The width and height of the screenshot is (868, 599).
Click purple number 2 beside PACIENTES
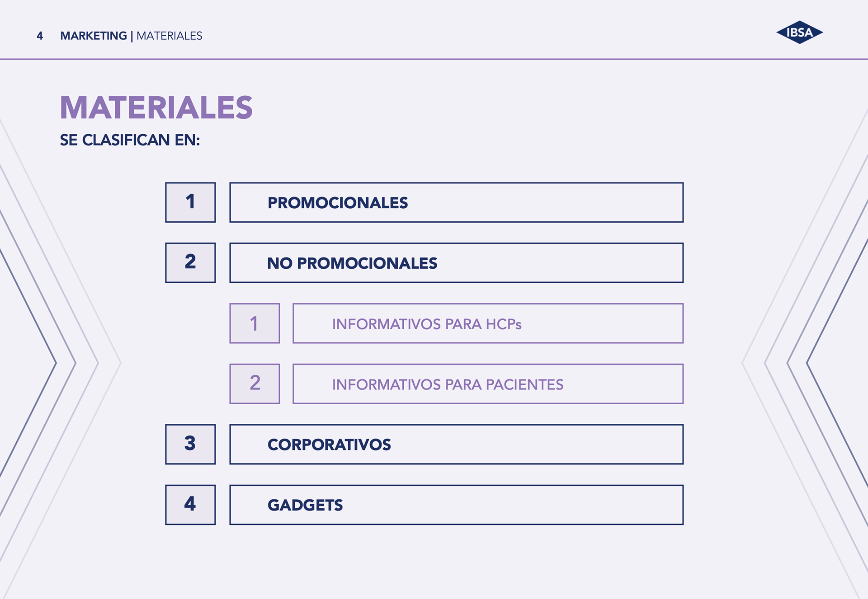[255, 384]
